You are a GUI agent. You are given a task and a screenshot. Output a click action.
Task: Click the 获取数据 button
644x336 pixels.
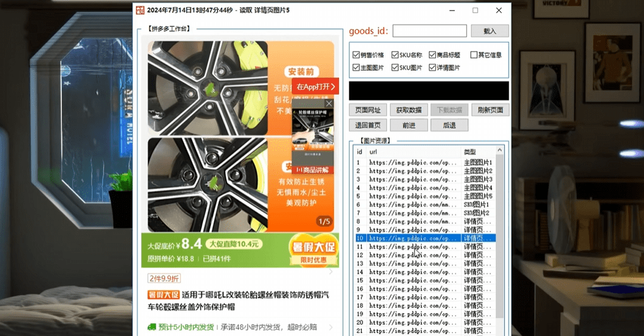tap(409, 110)
